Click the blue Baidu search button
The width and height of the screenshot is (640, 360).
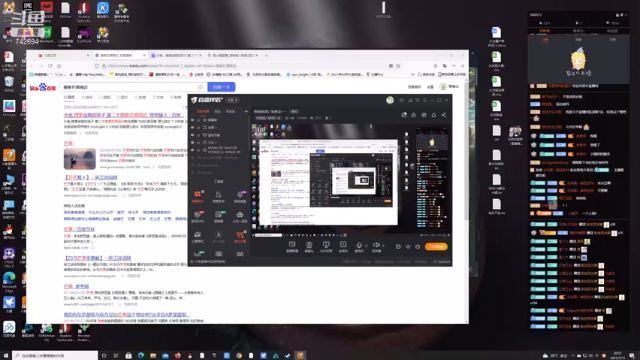pos(221,87)
